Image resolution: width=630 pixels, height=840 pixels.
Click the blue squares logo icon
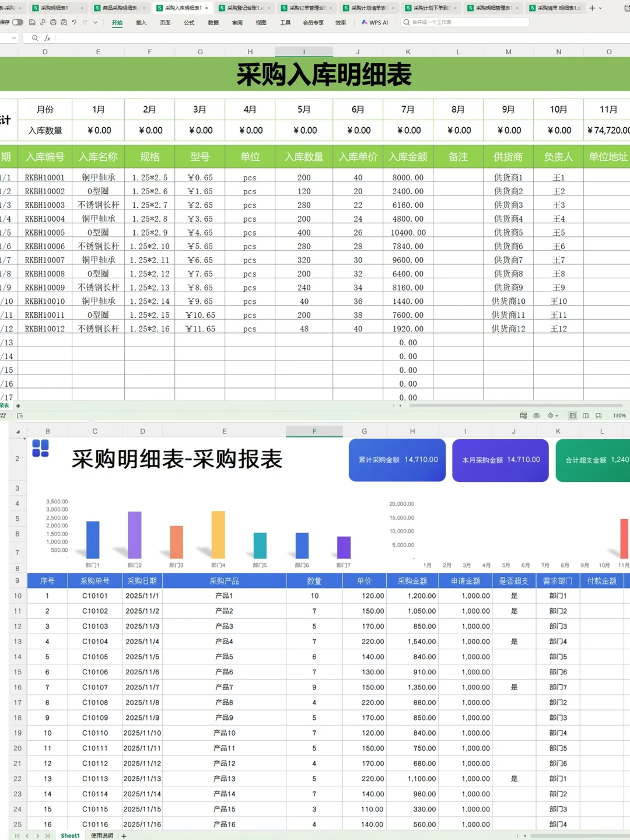click(x=40, y=449)
